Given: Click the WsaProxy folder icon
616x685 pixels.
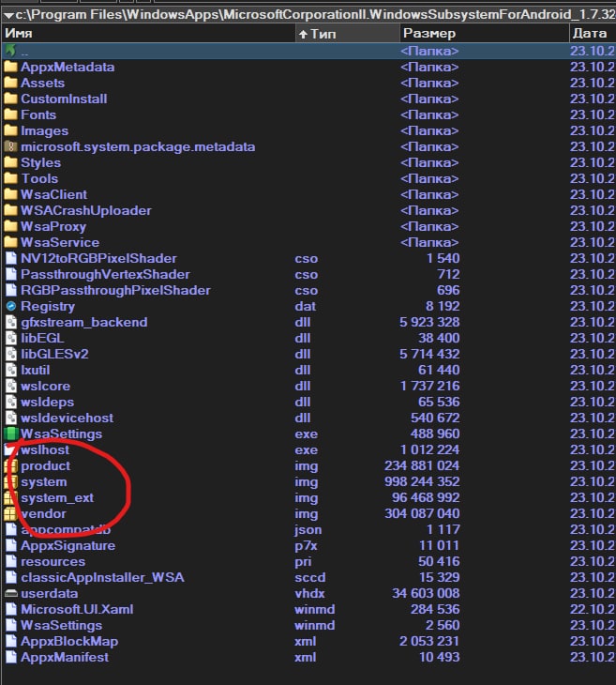Looking at the screenshot, I should coord(10,226).
